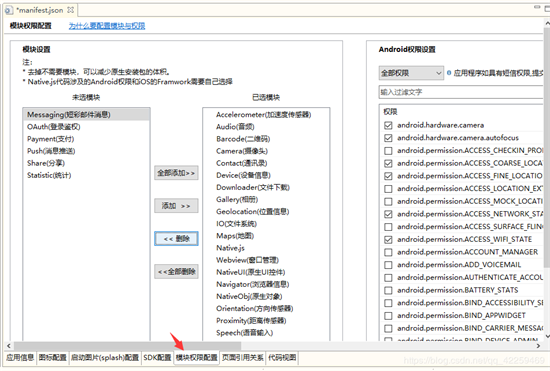
Task: Enable BIND_CARRIER_MESSAGING permission checkbox
Action: (x=388, y=329)
